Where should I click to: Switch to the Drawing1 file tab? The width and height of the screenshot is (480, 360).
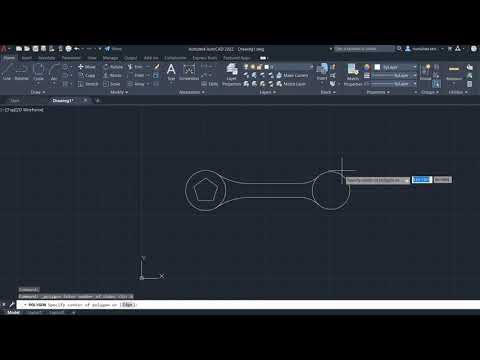pos(62,100)
